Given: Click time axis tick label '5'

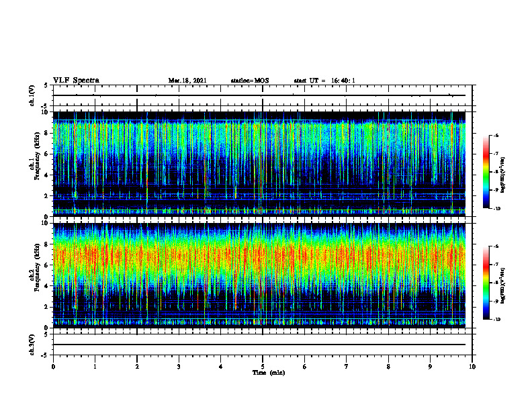Looking at the screenshot, I should 263,367.
